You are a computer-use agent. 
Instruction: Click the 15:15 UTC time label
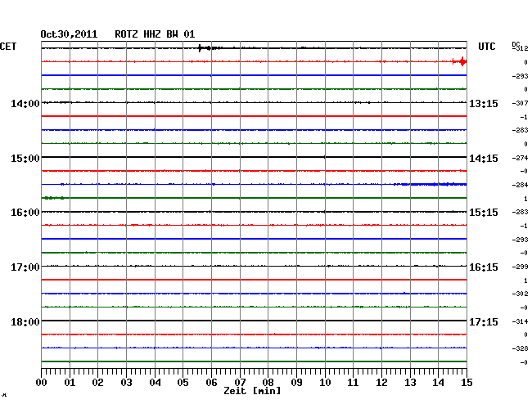coord(484,213)
